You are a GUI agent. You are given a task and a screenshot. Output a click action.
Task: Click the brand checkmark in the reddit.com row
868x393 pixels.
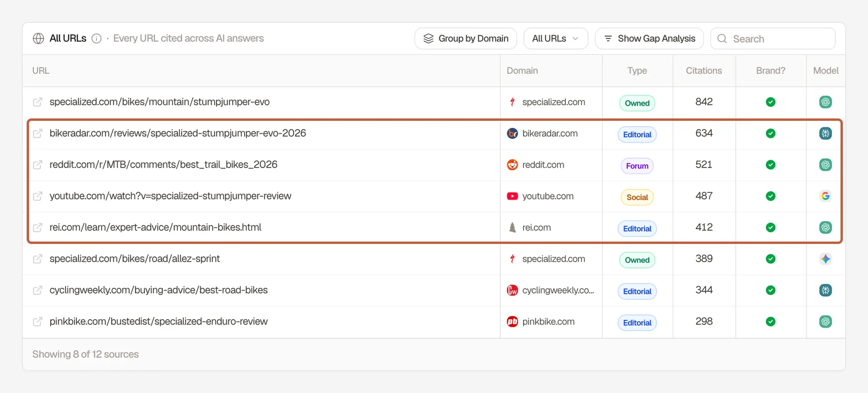770,165
